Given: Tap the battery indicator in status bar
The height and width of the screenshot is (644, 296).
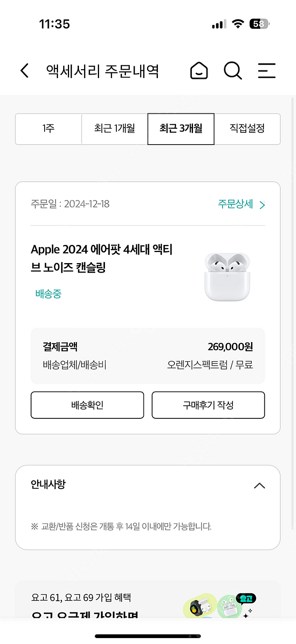Looking at the screenshot, I should click(259, 24).
